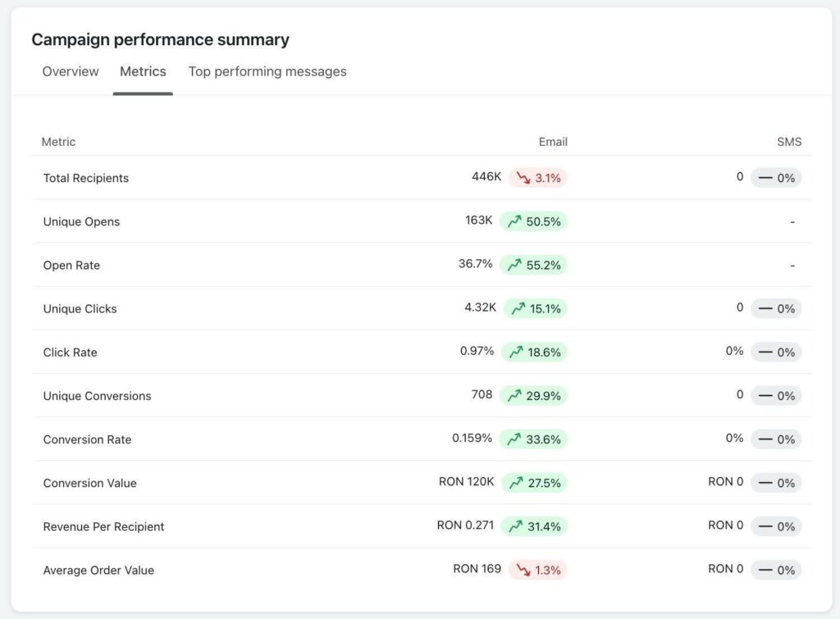Click the green up-trend icon for Unique Opens
This screenshot has height=619, width=840.
(515, 221)
